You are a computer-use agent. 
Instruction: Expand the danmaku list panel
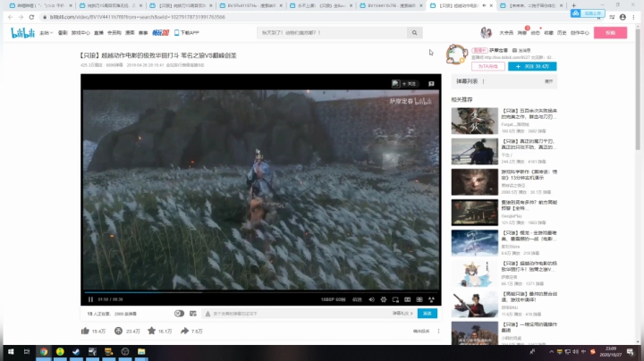(x=548, y=81)
